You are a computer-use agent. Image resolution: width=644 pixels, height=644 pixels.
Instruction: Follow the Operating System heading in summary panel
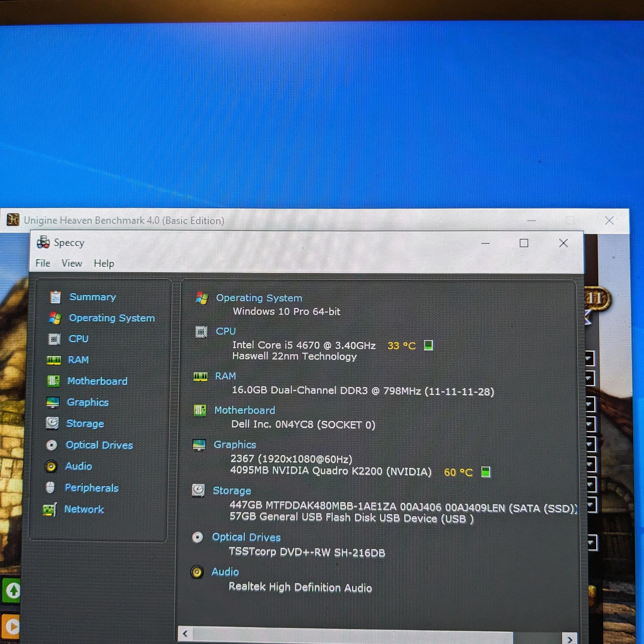(x=259, y=298)
